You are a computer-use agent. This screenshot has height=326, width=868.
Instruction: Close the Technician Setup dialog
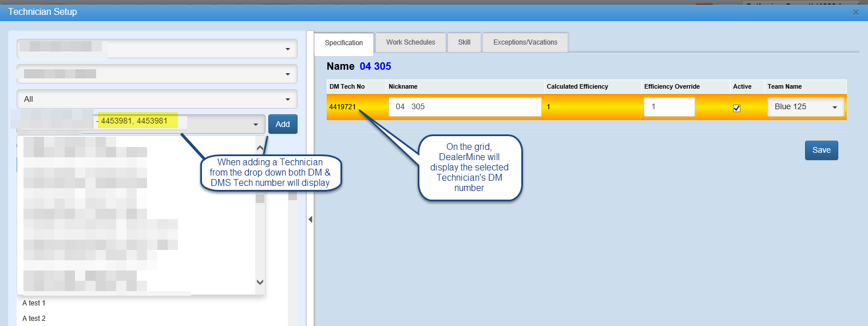[855, 12]
